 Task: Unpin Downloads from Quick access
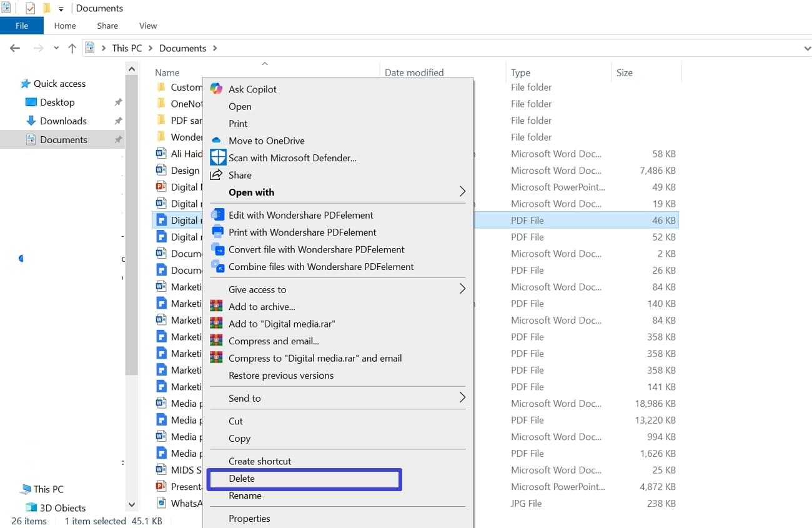click(x=118, y=121)
